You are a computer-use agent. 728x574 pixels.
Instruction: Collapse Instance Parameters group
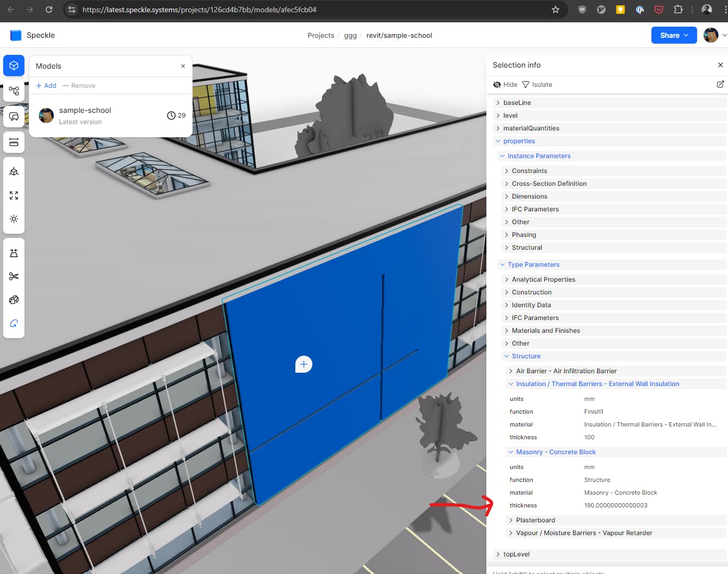tap(611, 156)
